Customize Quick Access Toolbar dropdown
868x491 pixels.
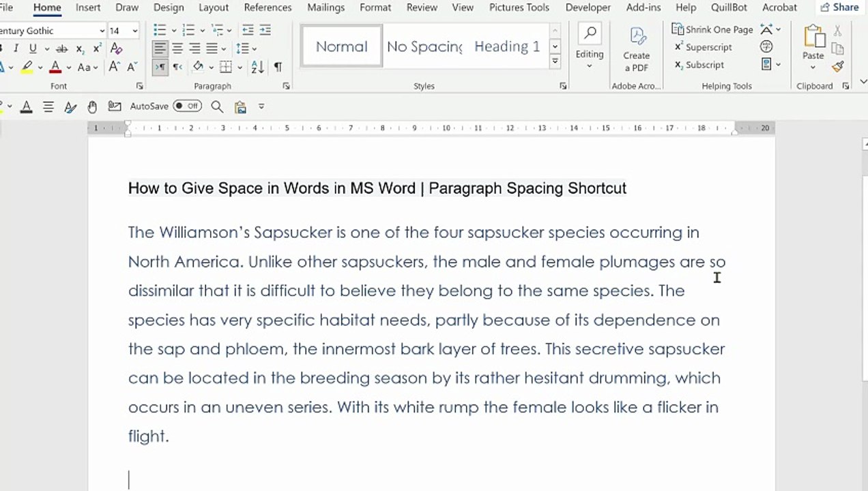click(261, 106)
